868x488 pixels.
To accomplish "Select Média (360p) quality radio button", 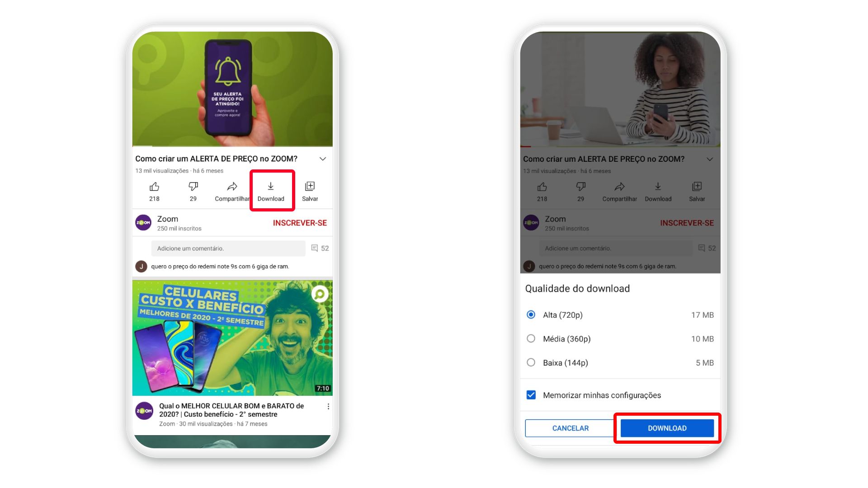I will (x=531, y=338).
